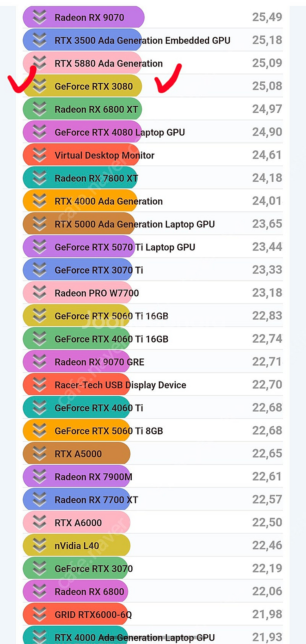306x644 pixels.
Task: Select the 'RTX 5880 Ada Generation' name text
Action: tap(109, 64)
